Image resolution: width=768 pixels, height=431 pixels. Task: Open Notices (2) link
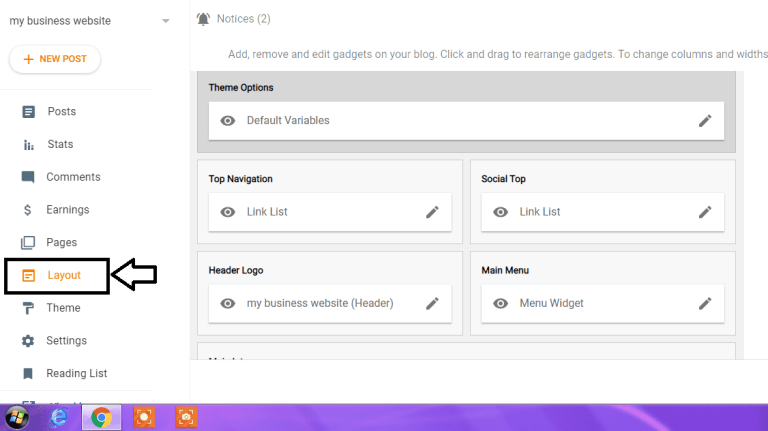(243, 19)
